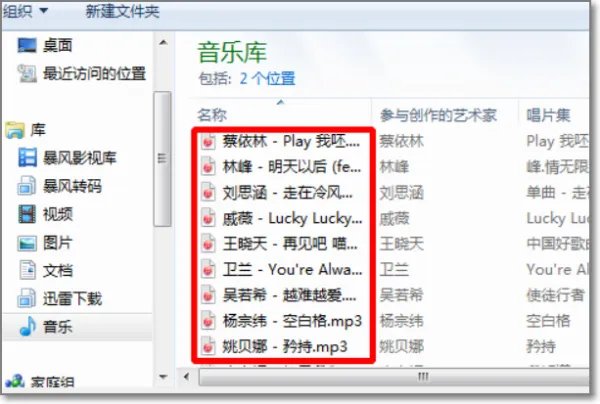
Task: Select file name 王晓天 - 再见吧 喵
Action: tap(290, 244)
